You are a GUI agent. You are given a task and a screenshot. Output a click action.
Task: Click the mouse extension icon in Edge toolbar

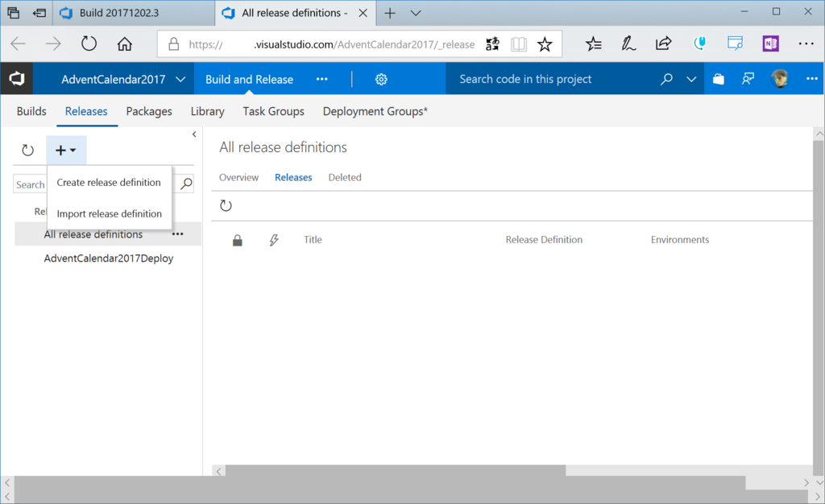click(x=699, y=43)
